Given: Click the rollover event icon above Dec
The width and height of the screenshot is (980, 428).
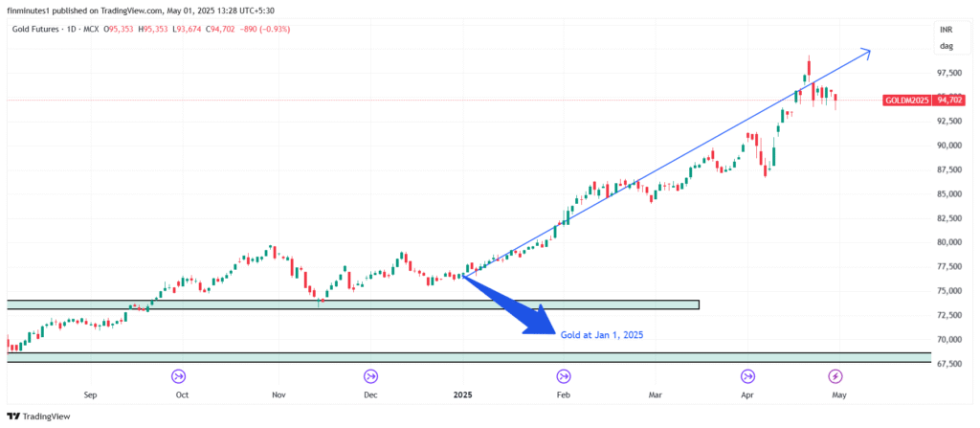Looking at the screenshot, I should (370, 376).
